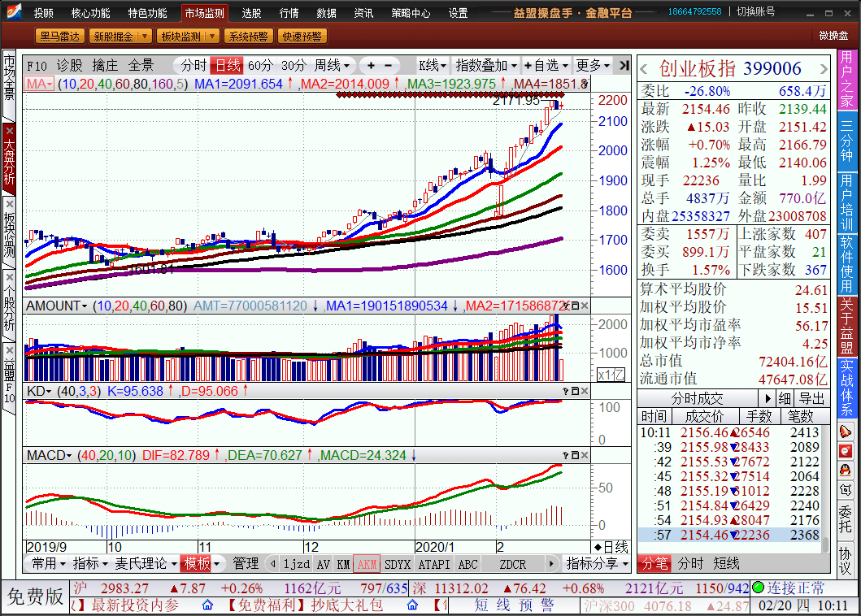The width and height of the screenshot is (861, 616).
Task: Close the MACD indicator panel
Action: (585, 455)
